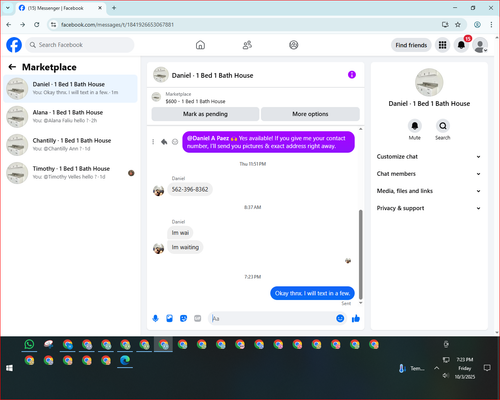This screenshot has width=500, height=400.
Task: Open the tab search dropdown arrow
Action: (x=8, y=8)
